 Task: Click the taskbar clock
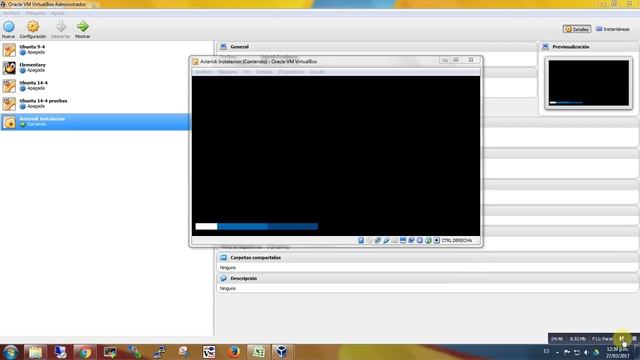617,352
